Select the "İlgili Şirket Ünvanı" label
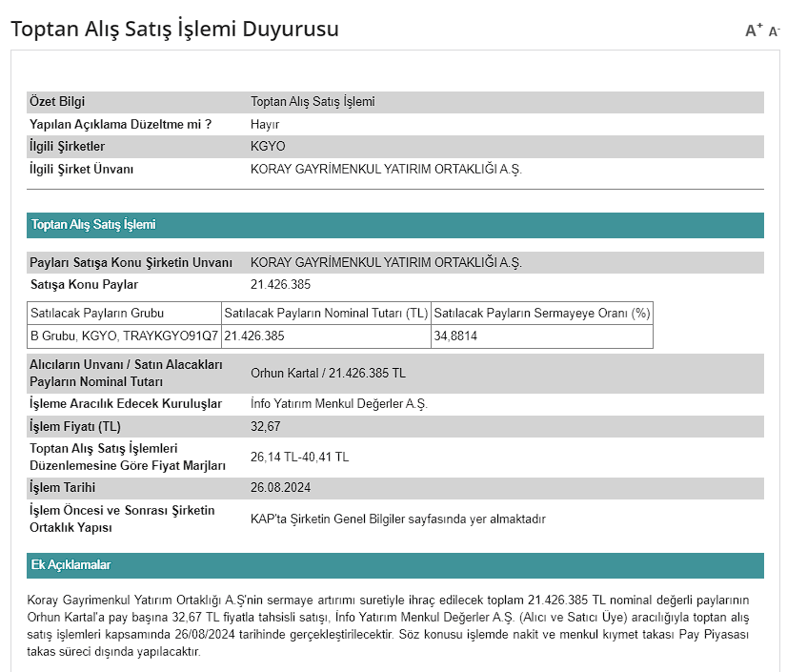787x672 pixels. click(81, 169)
